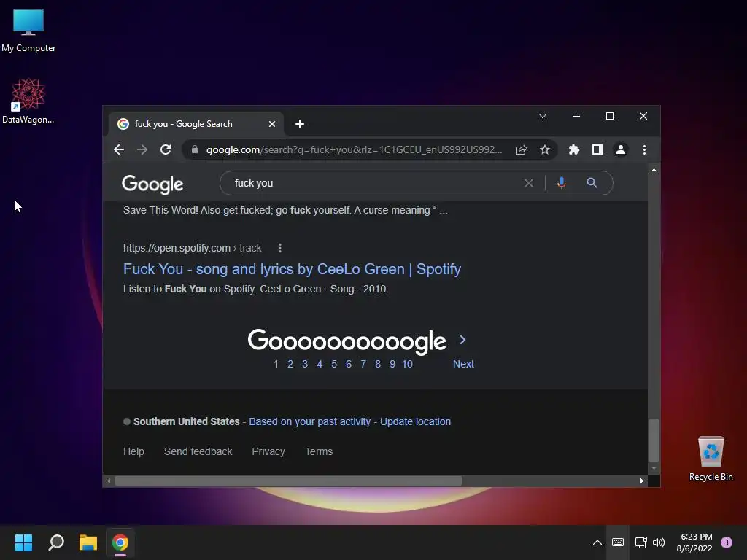747x560 pixels.
Task: Open the Windows Start menu
Action: (x=23, y=542)
